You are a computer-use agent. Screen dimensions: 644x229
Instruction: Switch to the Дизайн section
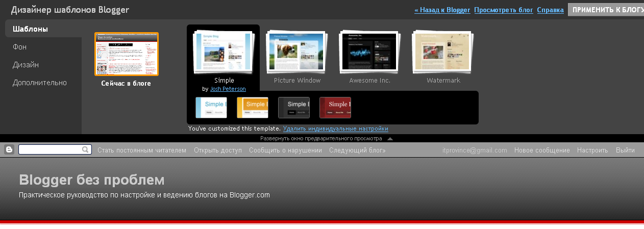[x=26, y=65]
